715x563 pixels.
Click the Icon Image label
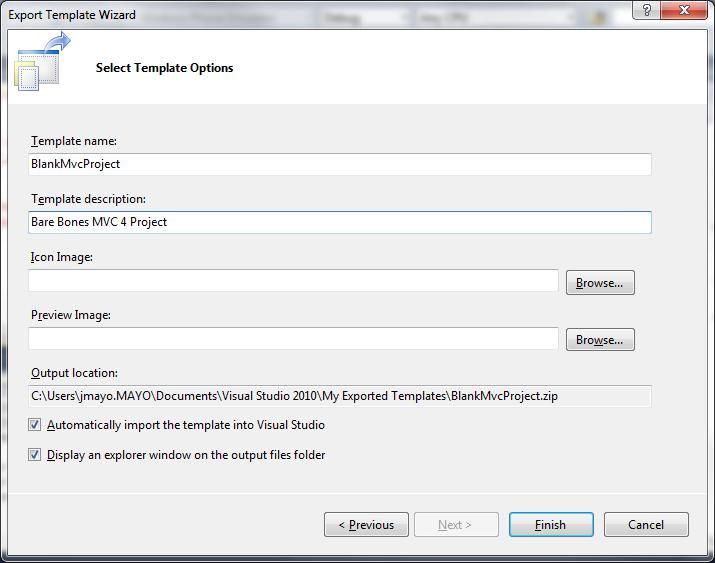click(x=61, y=258)
